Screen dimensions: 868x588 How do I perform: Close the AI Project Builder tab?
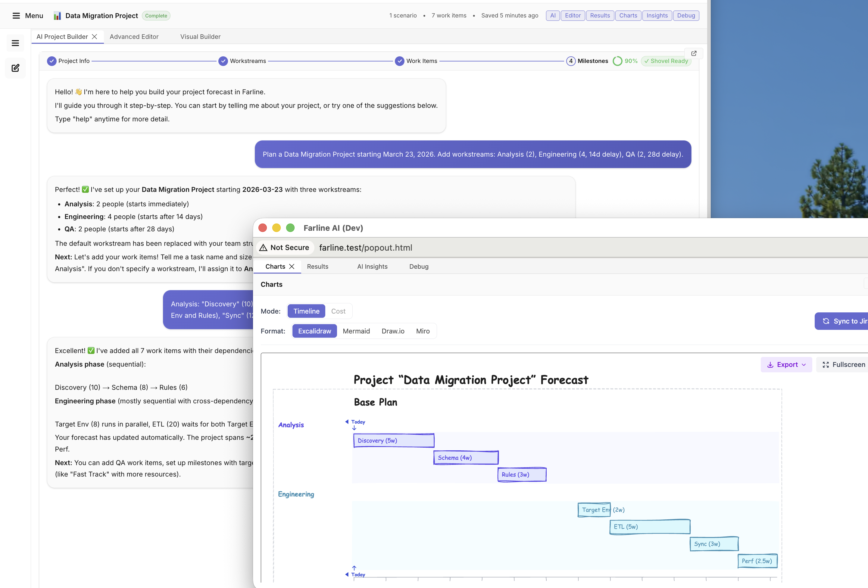point(95,37)
